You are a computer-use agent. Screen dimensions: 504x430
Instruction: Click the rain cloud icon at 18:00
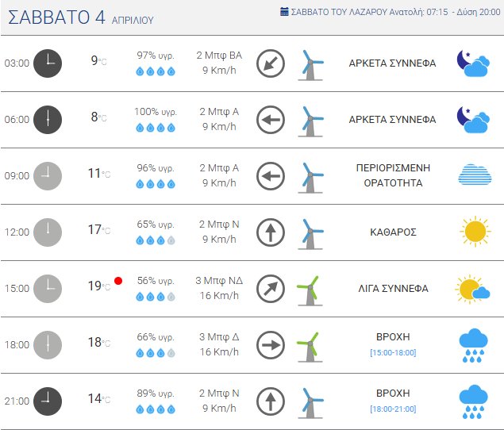pyautogui.click(x=474, y=345)
